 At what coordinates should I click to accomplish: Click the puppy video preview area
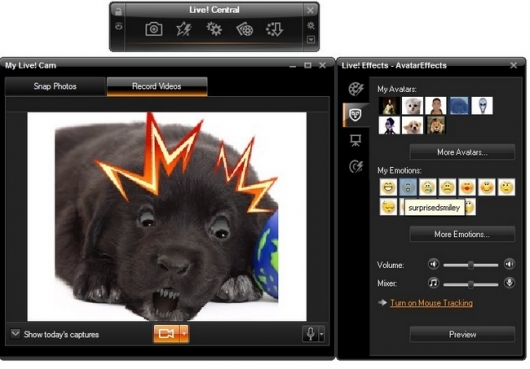coord(167,217)
